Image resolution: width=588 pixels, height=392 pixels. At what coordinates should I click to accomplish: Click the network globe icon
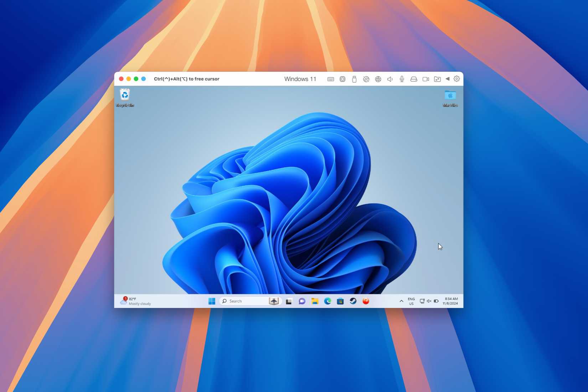[x=378, y=79]
